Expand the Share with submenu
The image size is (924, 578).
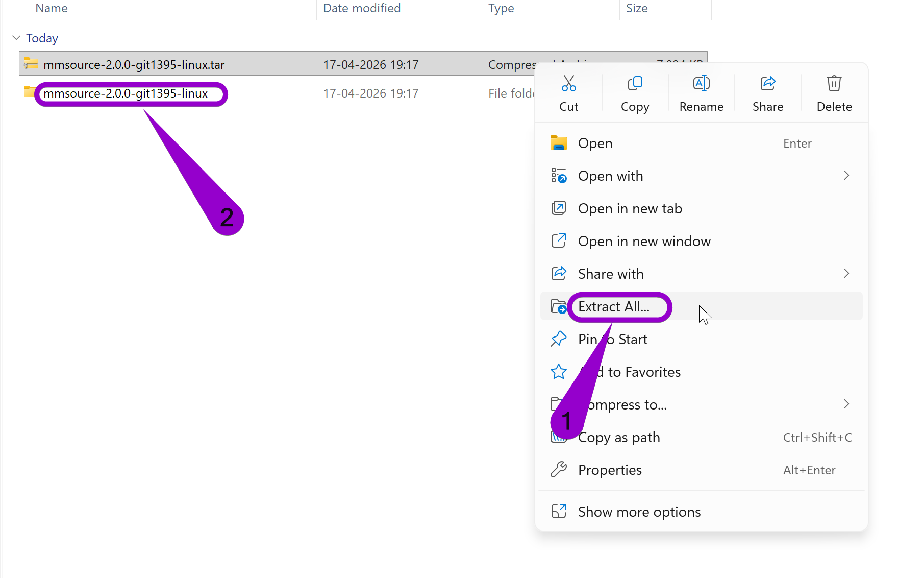[846, 273]
